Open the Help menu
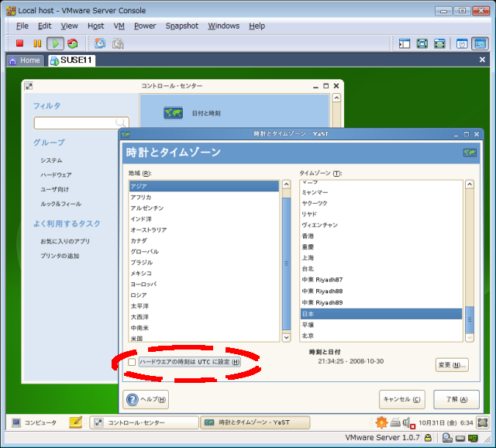The height and width of the screenshot is (448, 496). [x=257, y=26]
